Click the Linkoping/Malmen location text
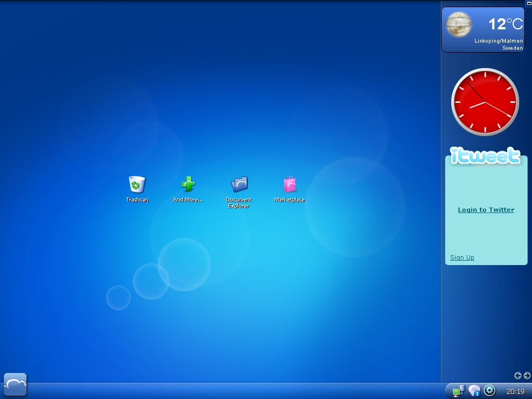The image size is (532, 399). click(x=498, y=41)
